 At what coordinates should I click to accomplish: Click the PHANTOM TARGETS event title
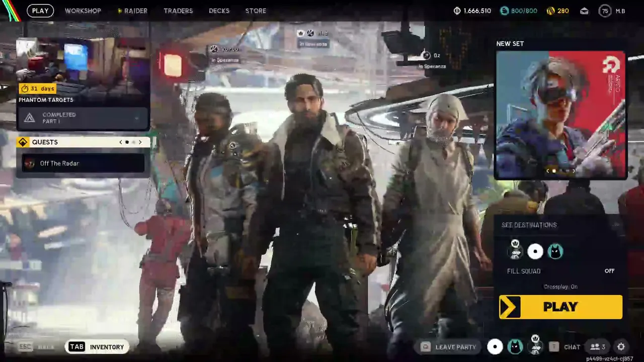[x=46, y=100]
